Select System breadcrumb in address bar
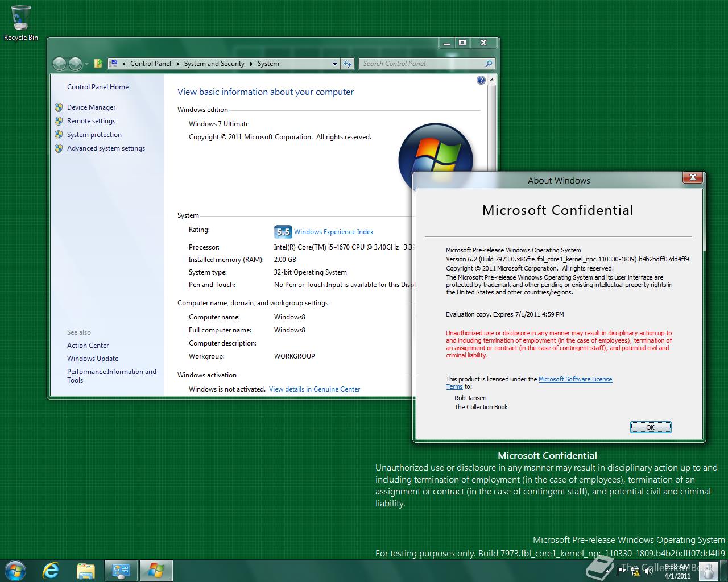The image size is (728, 582). (268, 64)
